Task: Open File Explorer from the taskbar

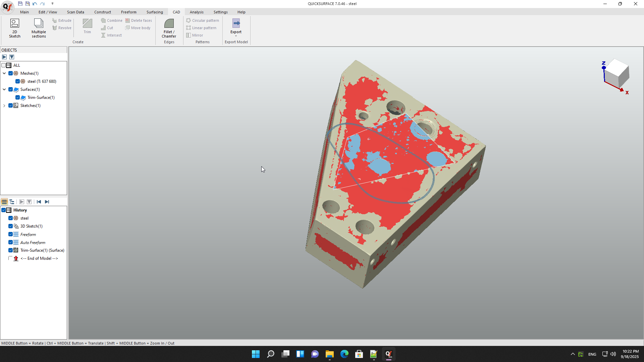Action: pos(329,354)
